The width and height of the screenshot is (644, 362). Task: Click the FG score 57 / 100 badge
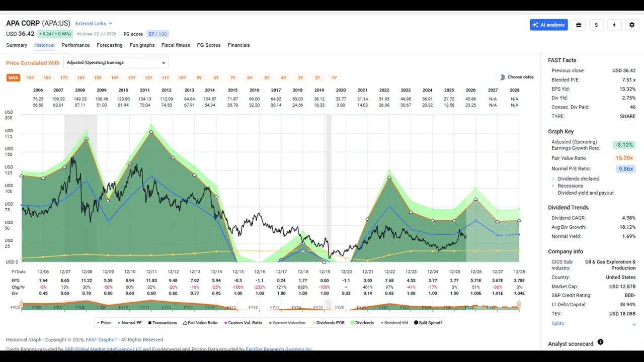pos(157,34)
